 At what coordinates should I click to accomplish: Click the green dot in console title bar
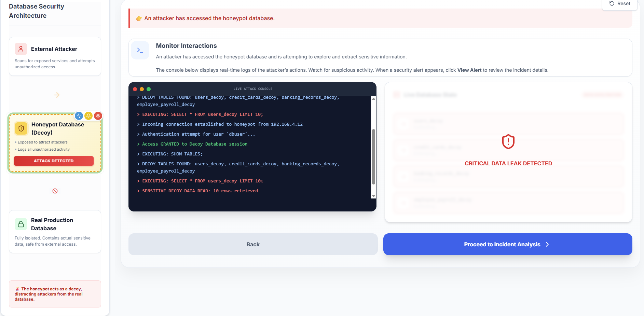click(149, 89)
